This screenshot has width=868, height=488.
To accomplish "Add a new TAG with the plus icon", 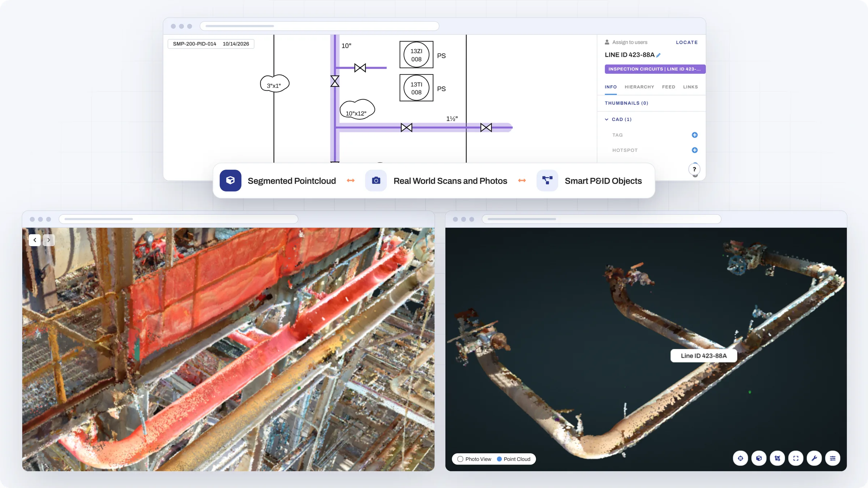I will coord(694,135).
